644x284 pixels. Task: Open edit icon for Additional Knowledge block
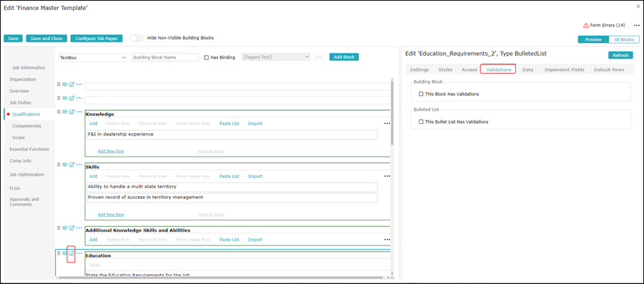click(71, 227)
